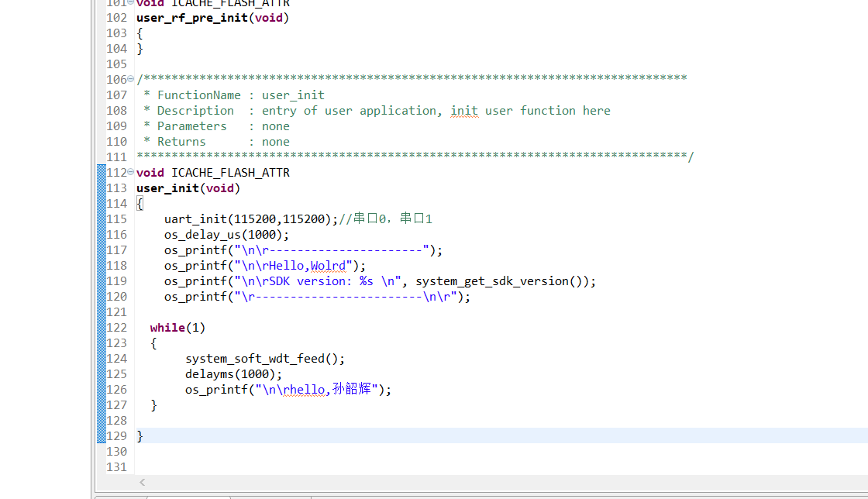Click the os_printf line 117 with dashes
Viewport: 868px width, 499px height.
(303, 250)
